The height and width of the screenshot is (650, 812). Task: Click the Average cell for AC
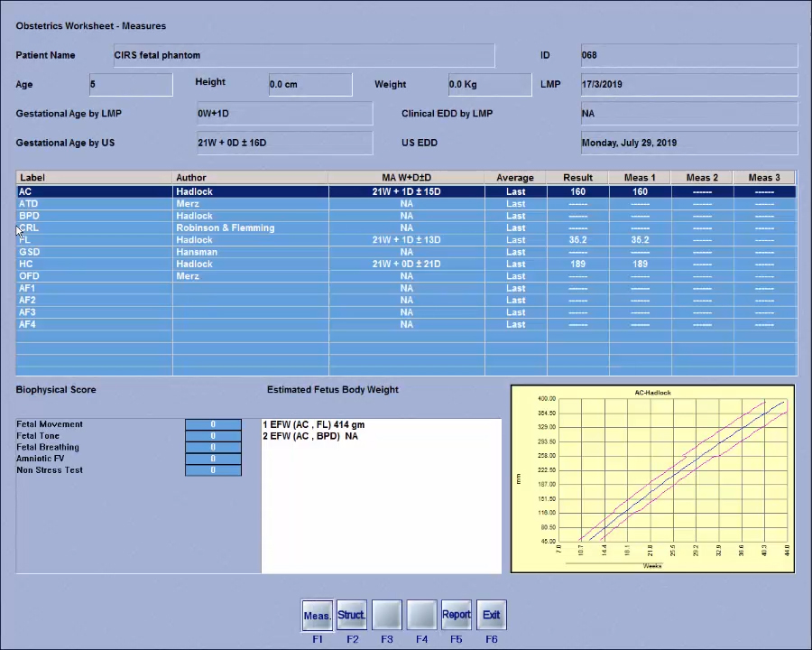click(515, 191)
